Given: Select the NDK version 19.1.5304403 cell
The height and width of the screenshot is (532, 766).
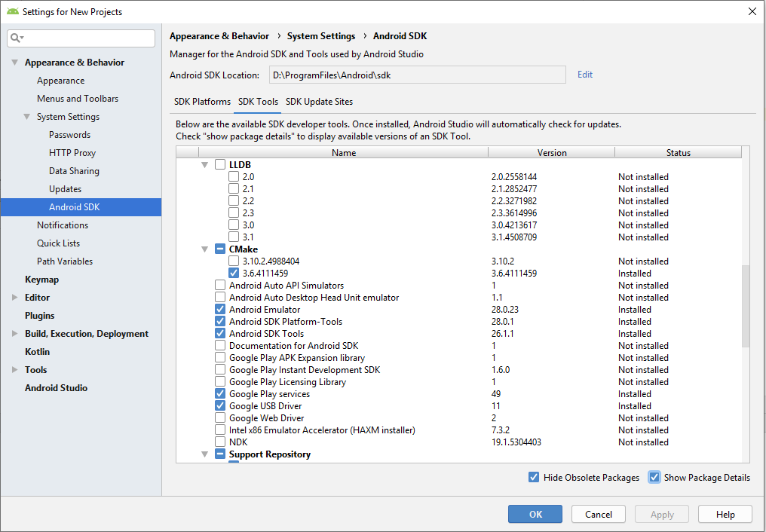Looking at the screenshot, I should tap(516, 442).
